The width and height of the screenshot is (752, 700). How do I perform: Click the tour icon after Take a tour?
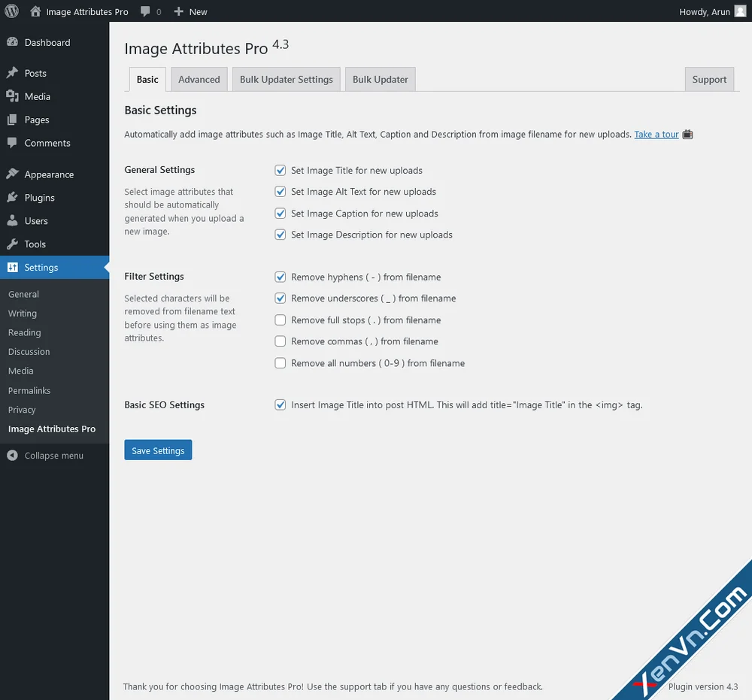point(688,135)
